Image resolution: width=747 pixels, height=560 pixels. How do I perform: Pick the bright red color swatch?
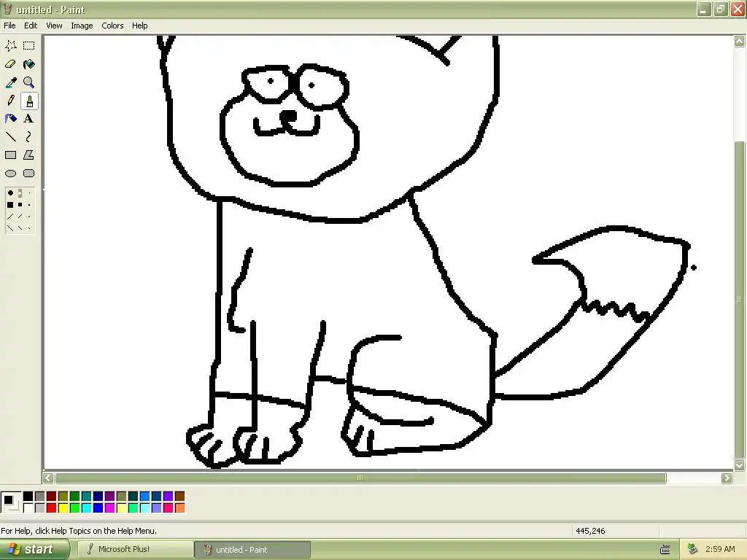click(x=52, y=508)
